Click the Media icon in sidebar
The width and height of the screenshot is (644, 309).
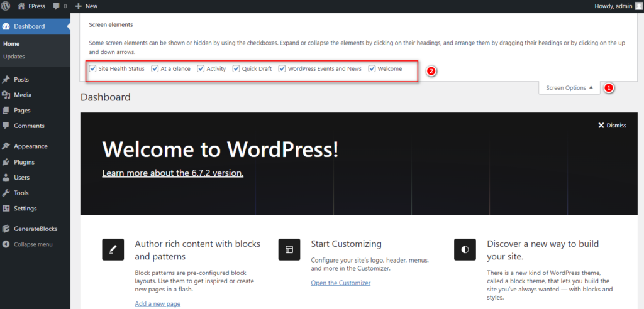coord(6,95)
